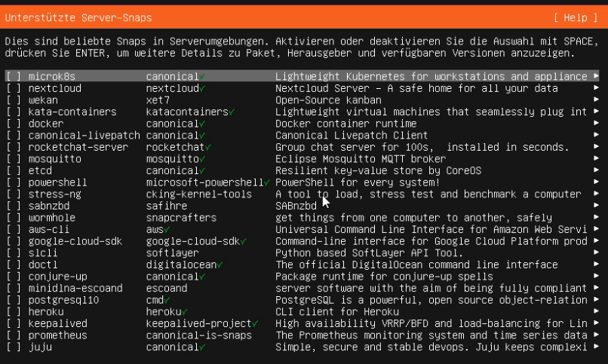Select the wormhole snap name
This screenshot has height=364, width=608.
click(51, 218)
